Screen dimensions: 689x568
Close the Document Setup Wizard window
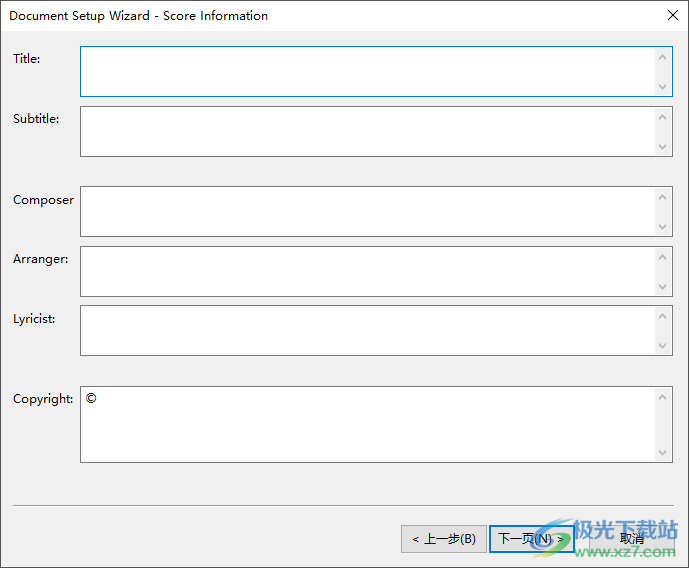click(671, 15)
